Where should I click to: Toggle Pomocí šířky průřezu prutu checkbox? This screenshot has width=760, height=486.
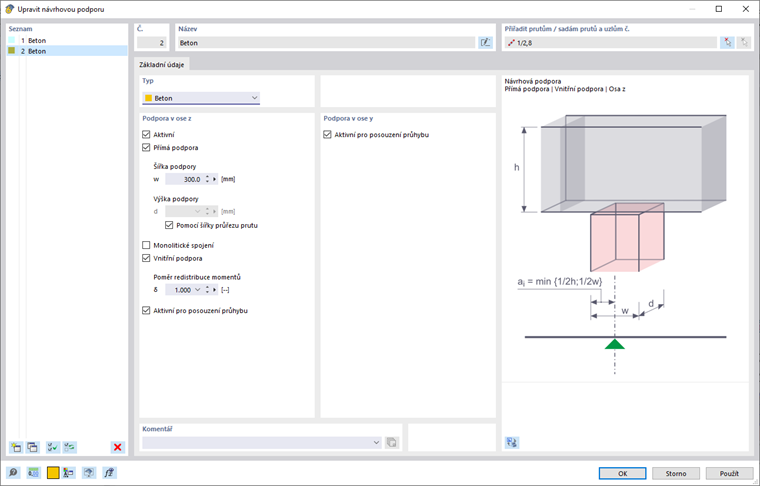[x=169, y=225]
